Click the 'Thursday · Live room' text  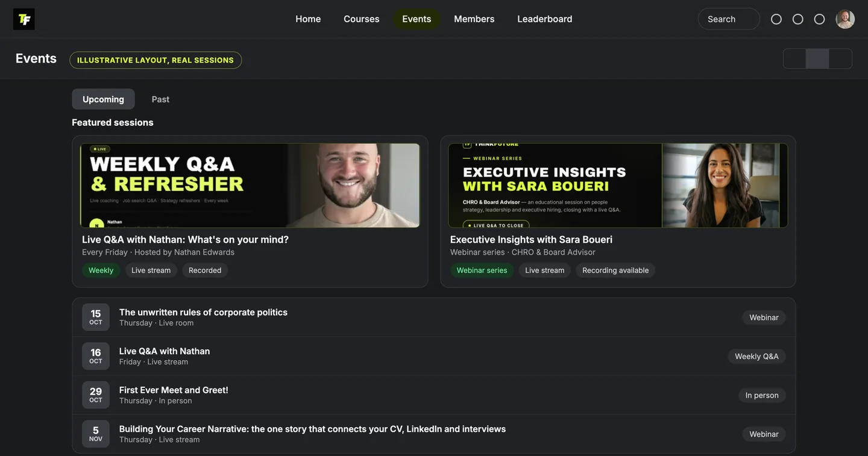tap(156, 323)
